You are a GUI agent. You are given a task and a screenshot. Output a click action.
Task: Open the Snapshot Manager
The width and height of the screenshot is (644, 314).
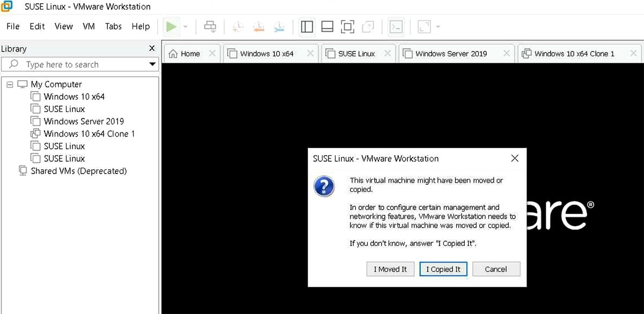[279, 26]
